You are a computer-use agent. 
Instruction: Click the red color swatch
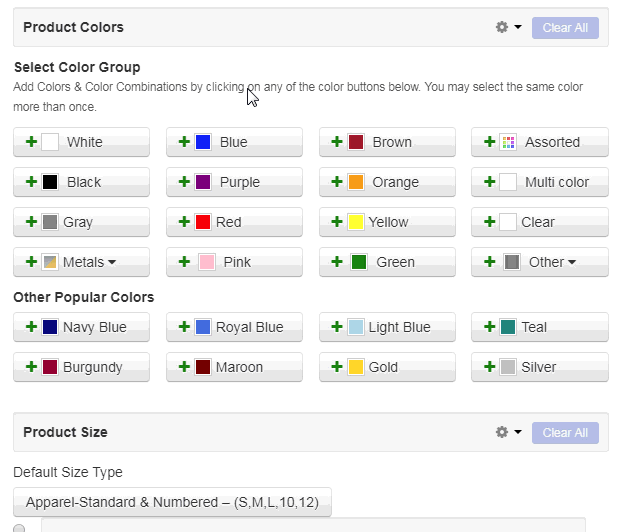(x=203, y=222)
